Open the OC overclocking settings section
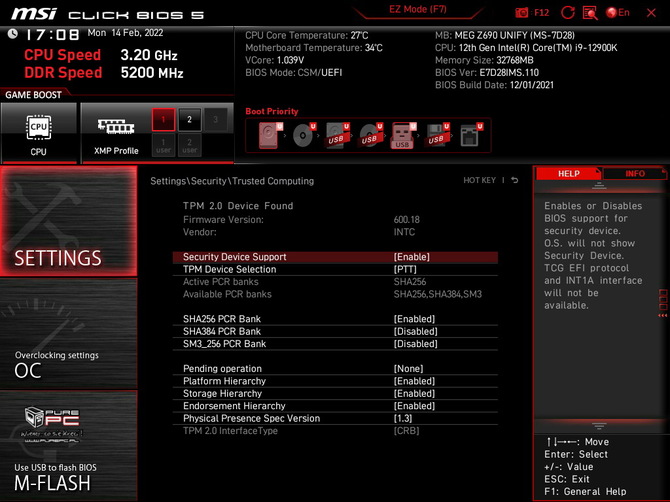This screenshot has height=502, width=670. [x=69, y=334]
